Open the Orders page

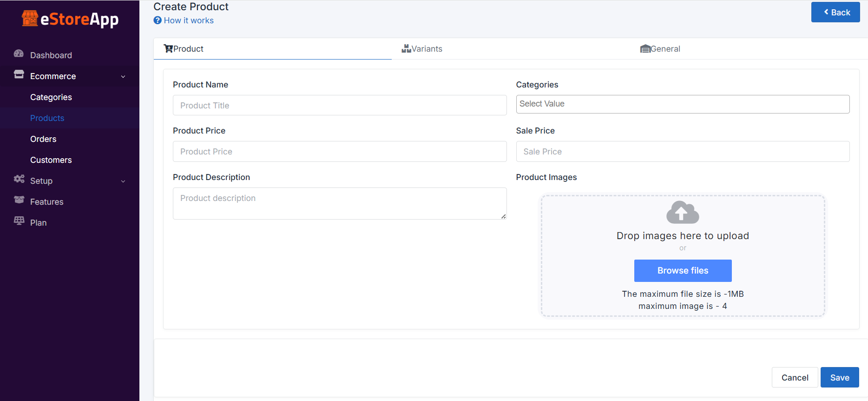click(x=43, y=139)
